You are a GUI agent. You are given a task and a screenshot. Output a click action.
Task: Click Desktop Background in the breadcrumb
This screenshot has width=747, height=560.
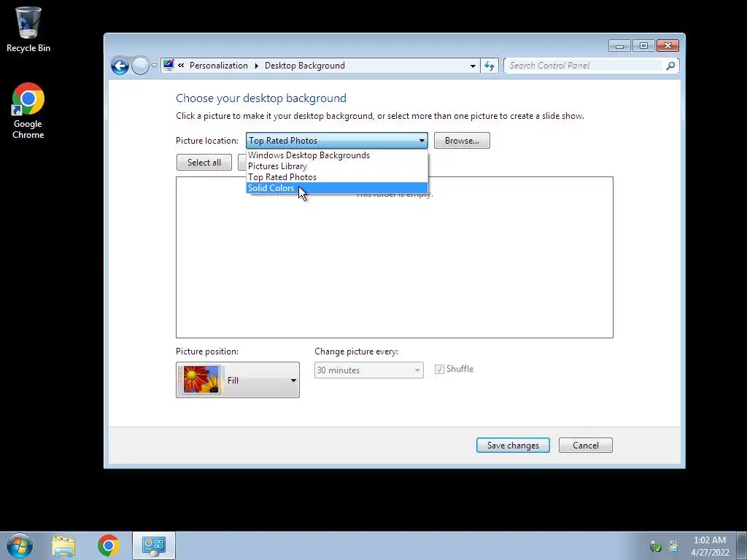pos(305,66)
